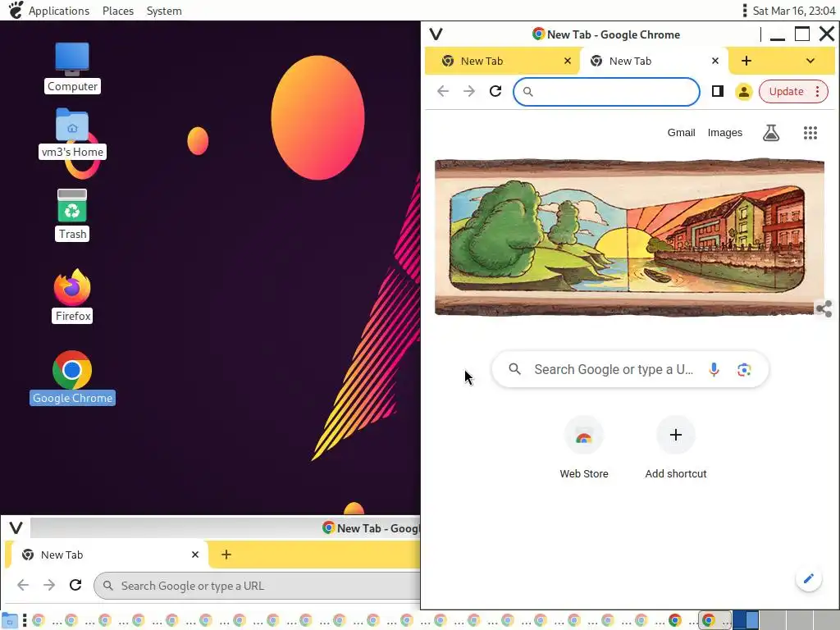Reload the page in the bottom Chrome window
840x630 pixels.
coord(75,585)
